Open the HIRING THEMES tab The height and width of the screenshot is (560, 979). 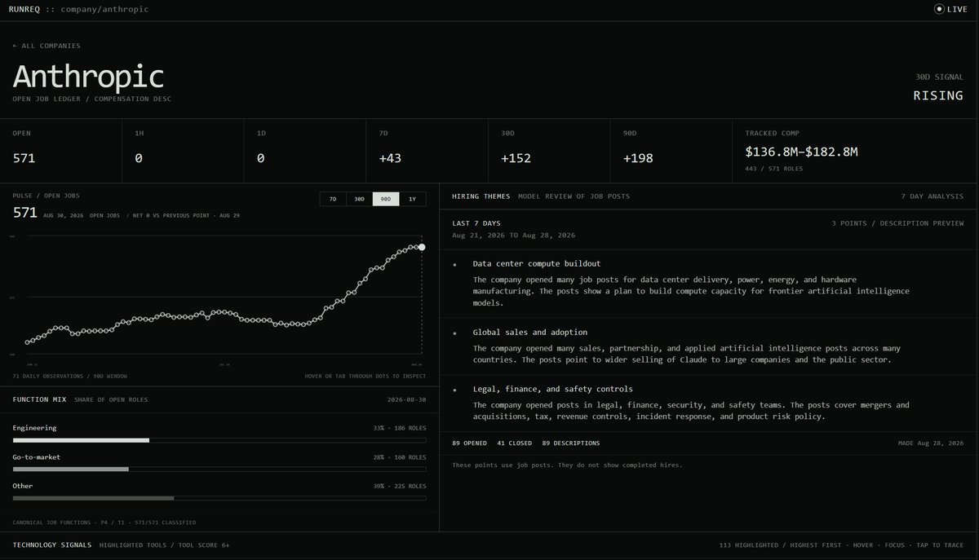(481, 196)
